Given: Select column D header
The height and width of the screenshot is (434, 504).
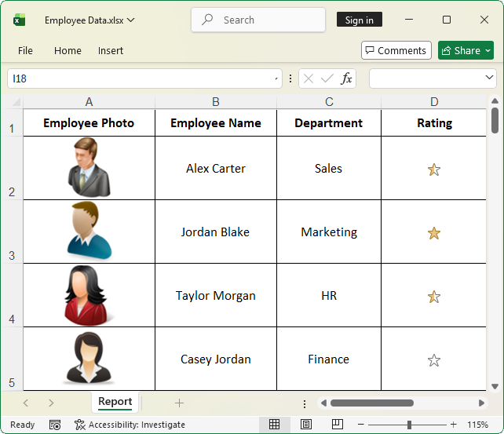Looking at the screenshot, I should [x=434, y=102].
